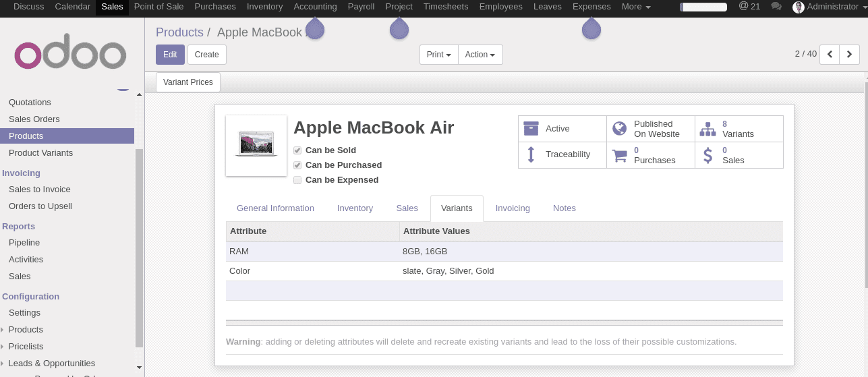Screen dimensions: 868x377
Task: Click the Active archive box icon
Action: coord(531,128)
